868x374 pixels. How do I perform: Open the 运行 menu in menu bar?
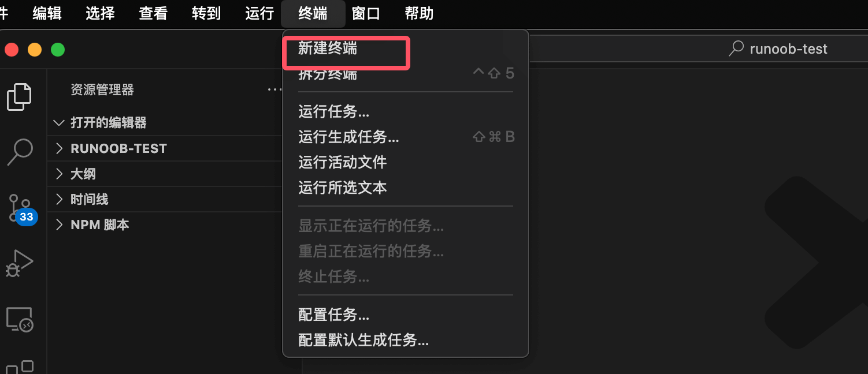259,13
